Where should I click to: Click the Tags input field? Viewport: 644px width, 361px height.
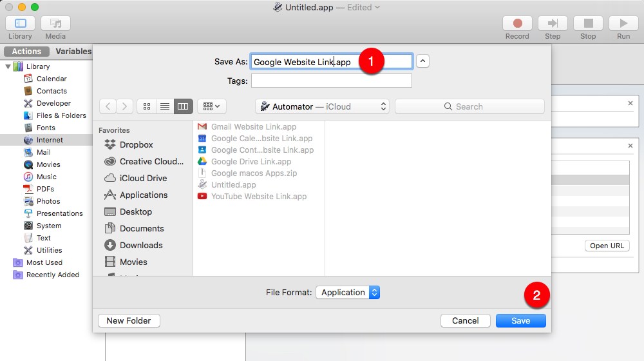coord(332,81)
